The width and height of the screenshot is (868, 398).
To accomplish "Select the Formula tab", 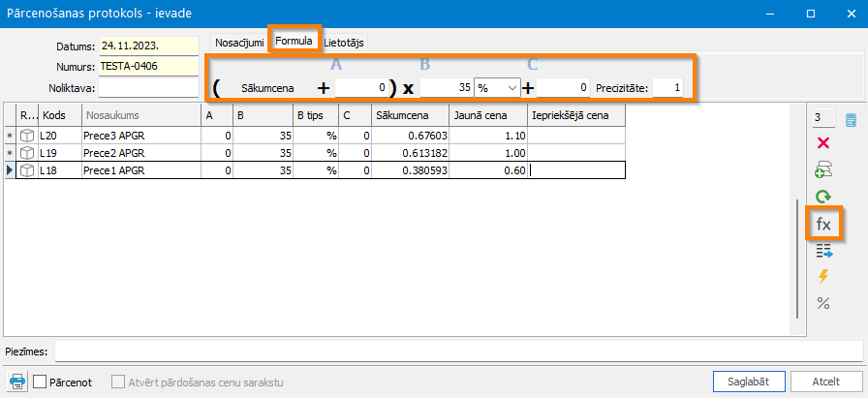I will coord(294,41).
